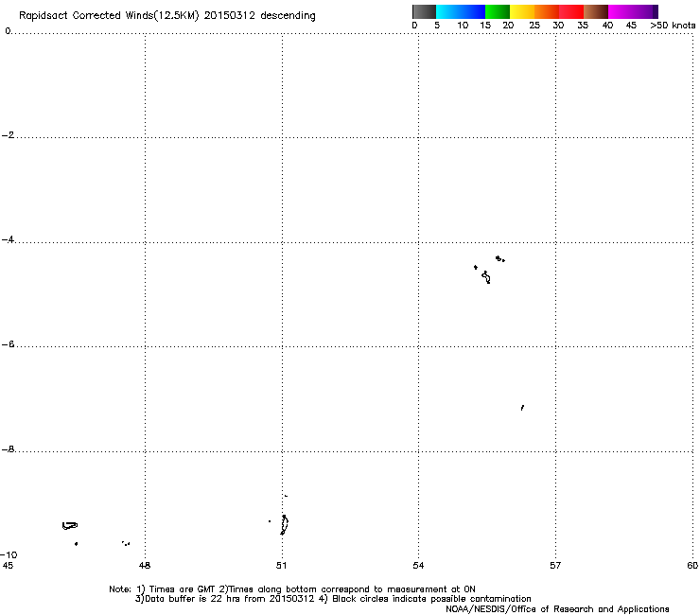Image resolution: width=700 pixels, height=615 pixels.
Task: Click the longitude label '51'
Action: point(281,566)
